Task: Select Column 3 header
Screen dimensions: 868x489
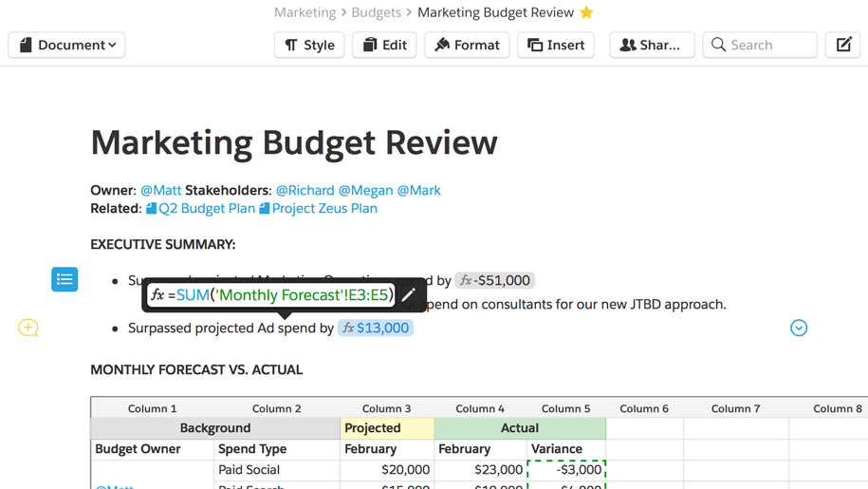Action: 386,408
